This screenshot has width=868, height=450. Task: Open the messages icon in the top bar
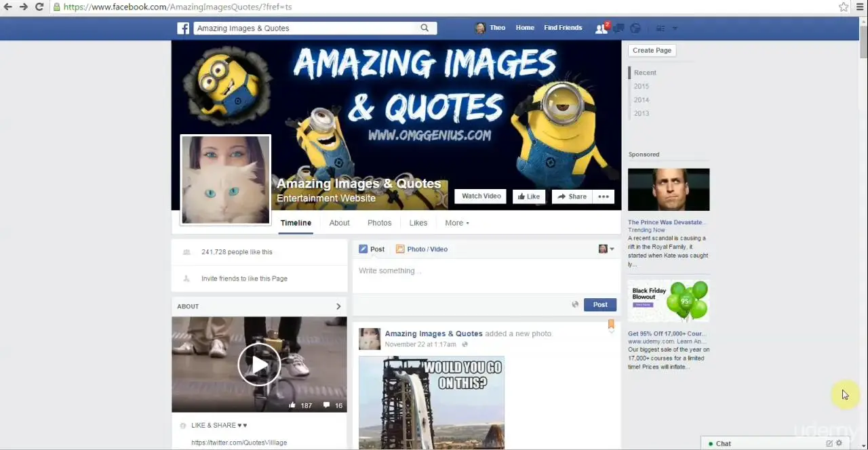click(x=618, y=28)
